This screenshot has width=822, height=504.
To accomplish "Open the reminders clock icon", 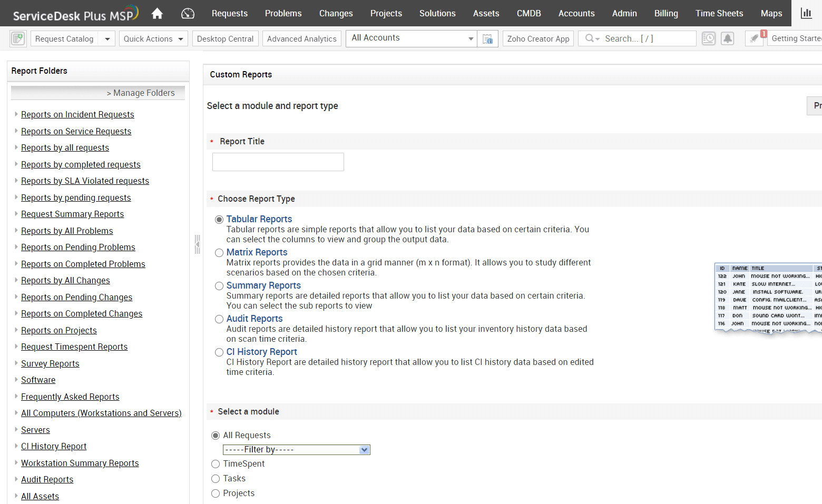I will click(x=709, y=38).
